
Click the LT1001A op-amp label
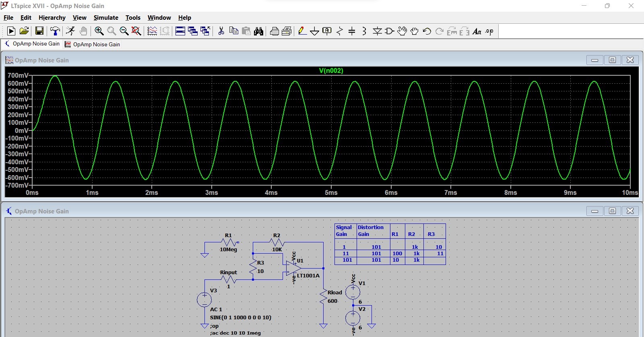308,276
